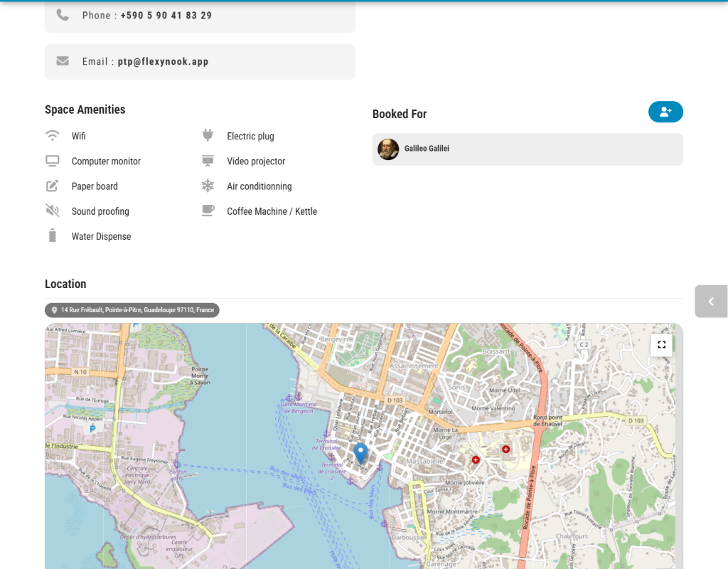Screen dimensions: 728x569
Task: Click the Space Amenities heading
Action: [85, 110]
